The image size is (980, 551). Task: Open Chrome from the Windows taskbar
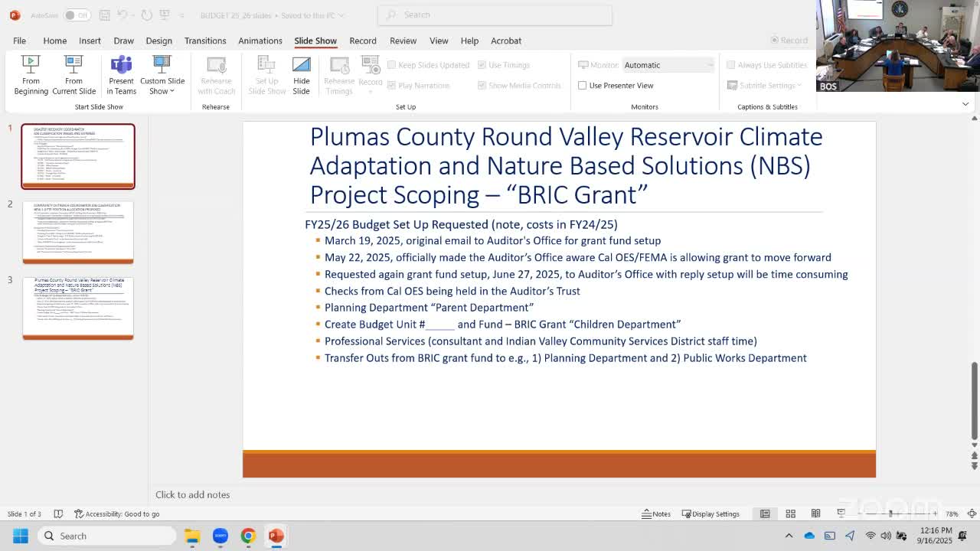tap(248, 536)
